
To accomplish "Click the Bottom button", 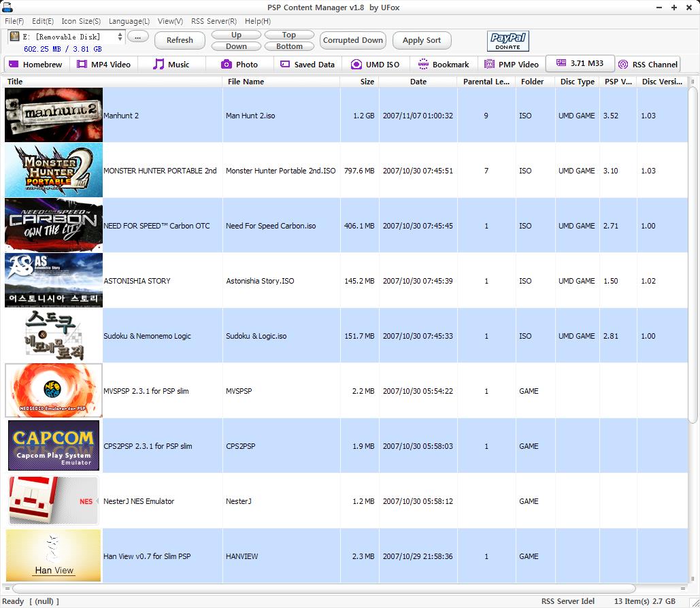I will point(289,46).
